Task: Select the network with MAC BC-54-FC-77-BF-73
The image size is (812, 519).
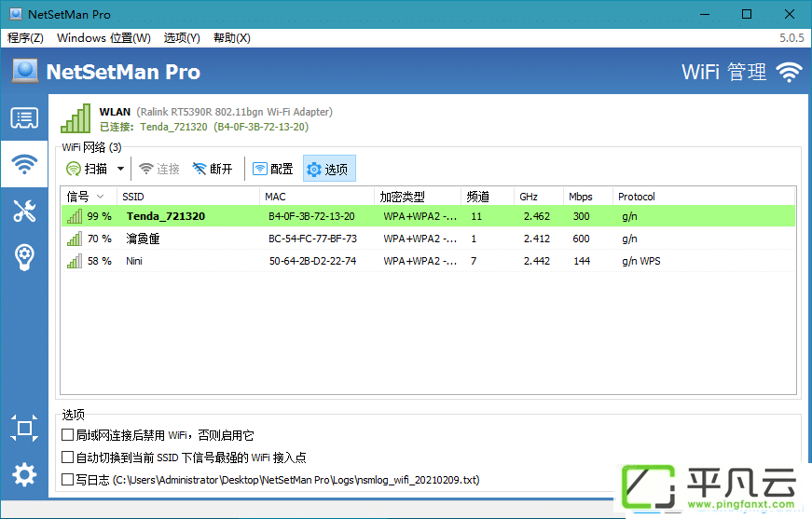Action: 428,239
